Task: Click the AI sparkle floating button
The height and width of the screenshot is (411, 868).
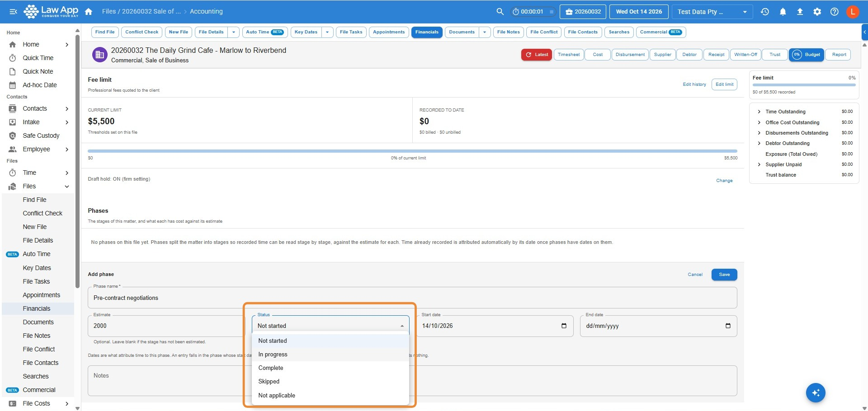Action: click(x=816, y=392)
